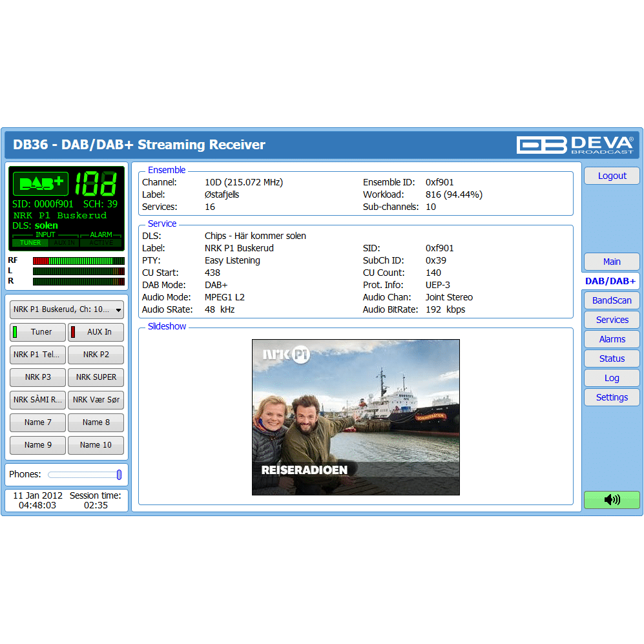
Task: Open the Main tab
Action: 611,262
